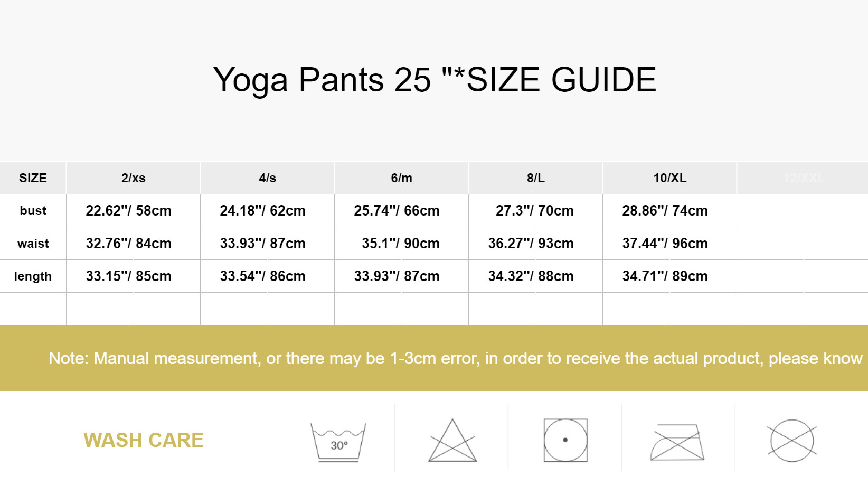
Task: Click the do-not-iron icon
Action: pos(677,442)
